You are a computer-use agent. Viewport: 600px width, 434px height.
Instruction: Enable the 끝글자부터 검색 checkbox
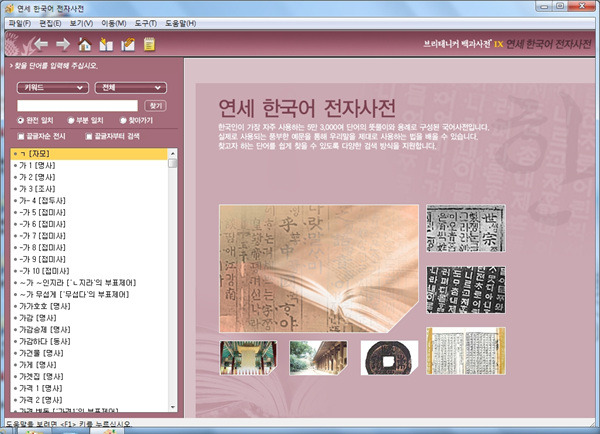89,136
